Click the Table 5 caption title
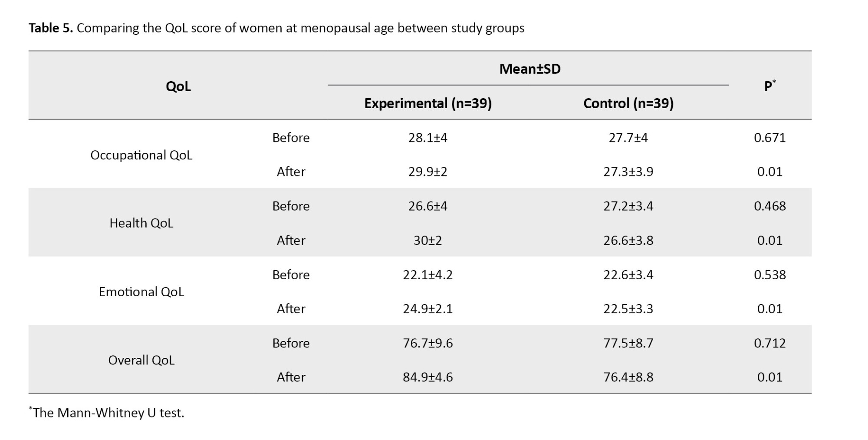Screen dimensions: 868x440 (276, 28)
